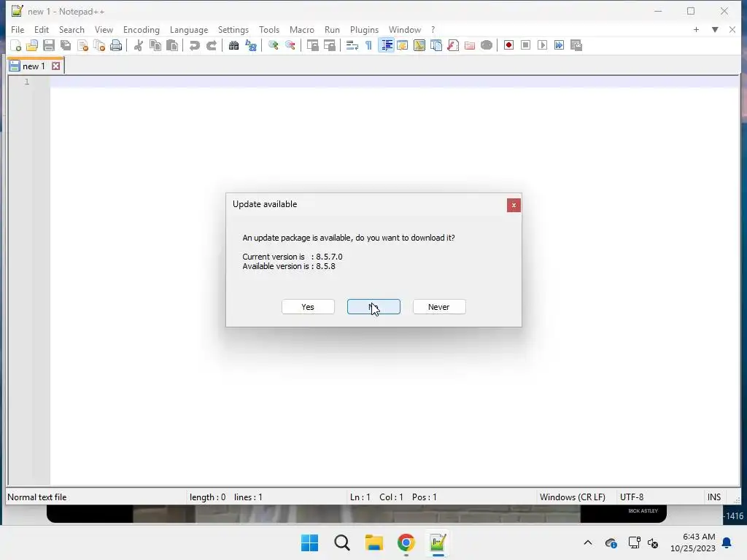Click the Paste toolbar icon

tap(172, 45)
